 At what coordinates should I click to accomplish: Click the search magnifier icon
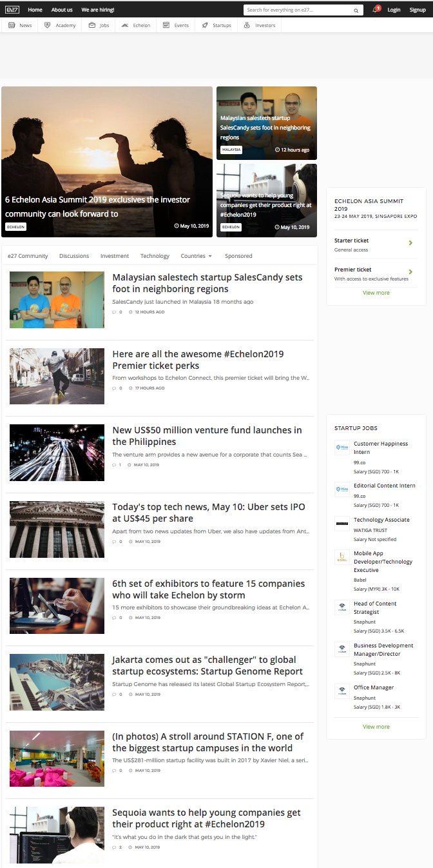click(356, 10)
